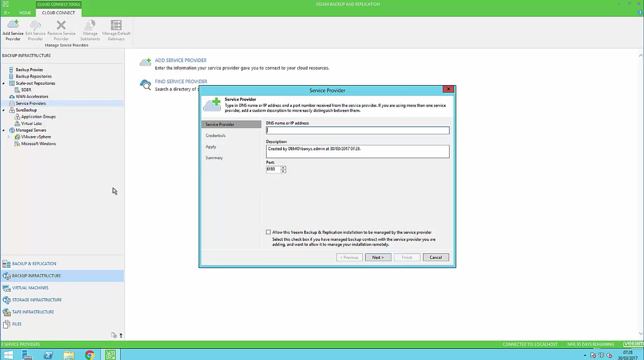Open the Virtual Machines view

point(30,288)
